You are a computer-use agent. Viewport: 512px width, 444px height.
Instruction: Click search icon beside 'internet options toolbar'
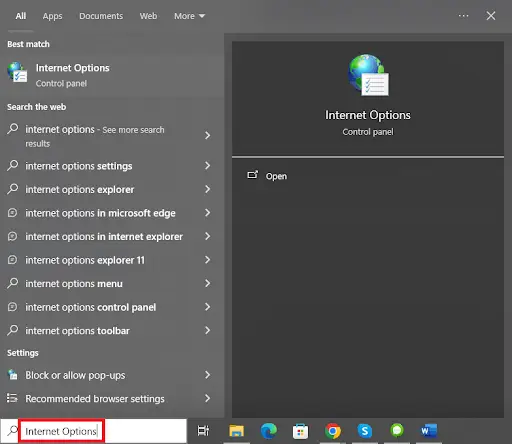(x=13, y=330)
